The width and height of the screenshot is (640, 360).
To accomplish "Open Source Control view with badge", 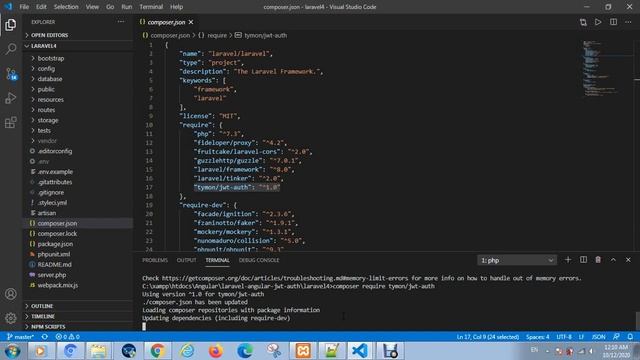I will 11,74.
